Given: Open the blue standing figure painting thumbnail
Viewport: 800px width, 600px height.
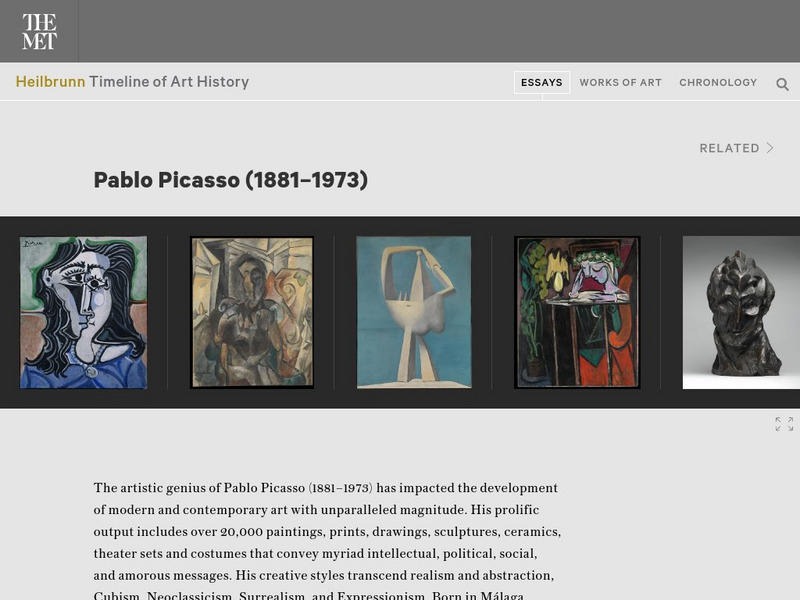Looking at the screenshot, I should tap(414, 312).
